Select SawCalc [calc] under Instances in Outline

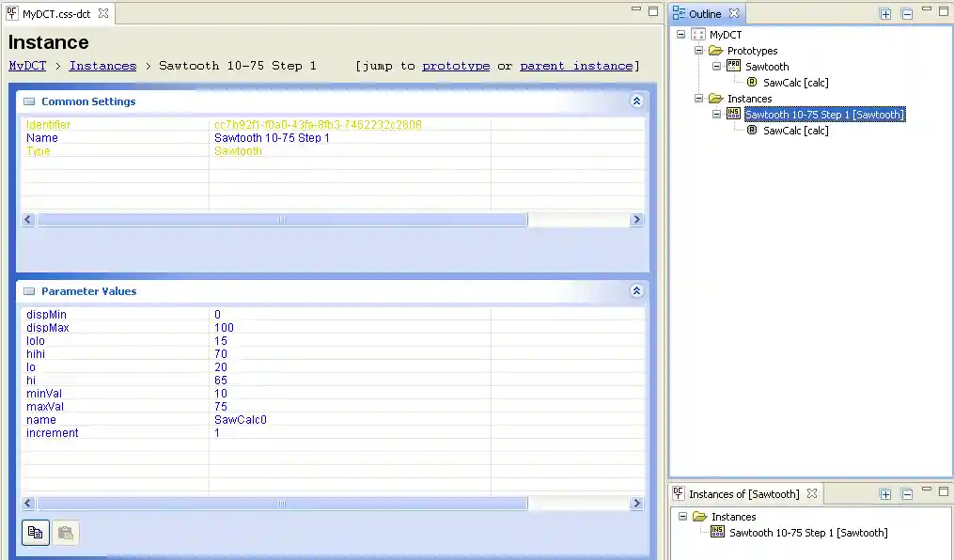click(x=795, y=131)
